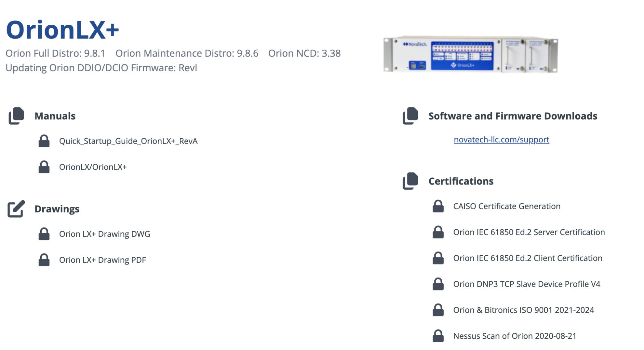Click the lock icon for Ed.2 Client Certification
This screenshot has width=644, height=350.
click(438, 258)
